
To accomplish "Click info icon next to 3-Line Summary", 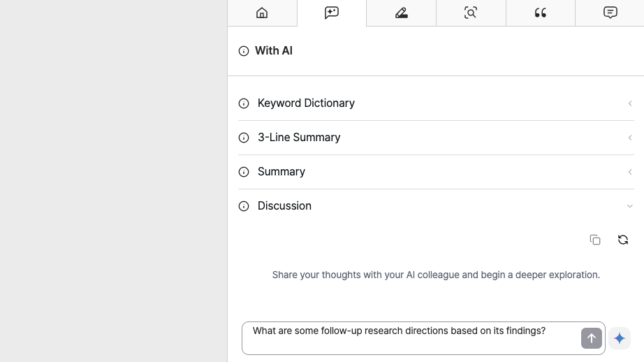I will [244, 138].
